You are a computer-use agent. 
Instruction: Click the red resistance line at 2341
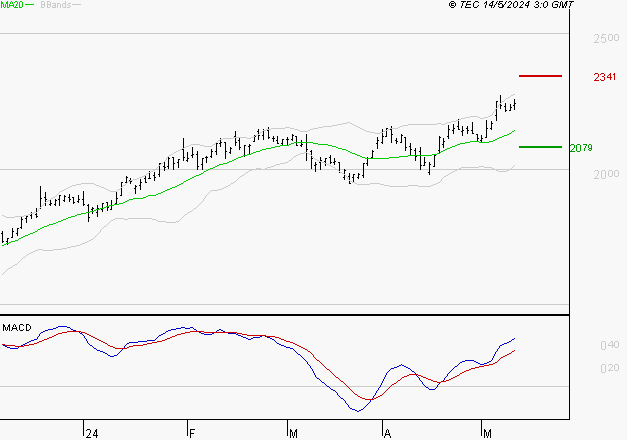pos(540,76)
